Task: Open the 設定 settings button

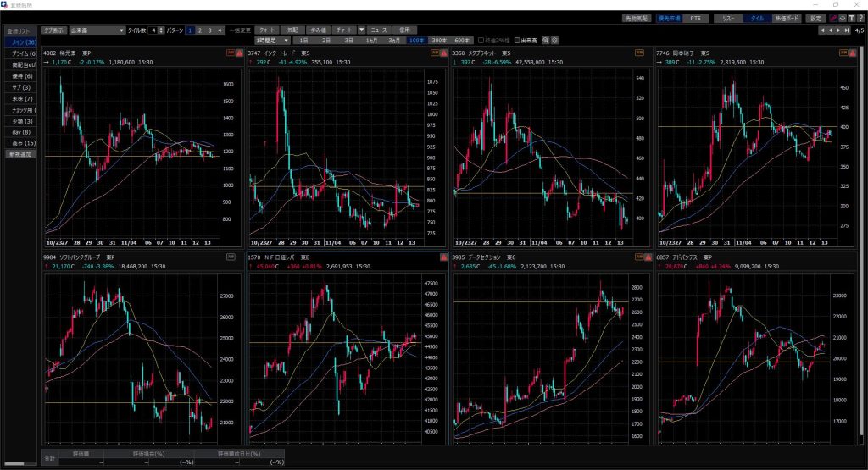Action: 815,18
